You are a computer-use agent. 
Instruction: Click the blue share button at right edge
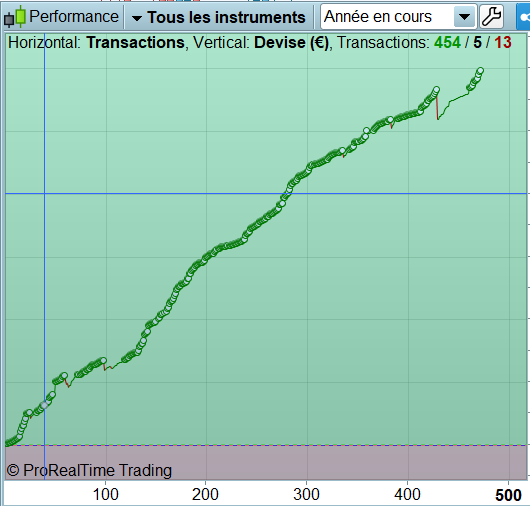(x=523, y=17)
